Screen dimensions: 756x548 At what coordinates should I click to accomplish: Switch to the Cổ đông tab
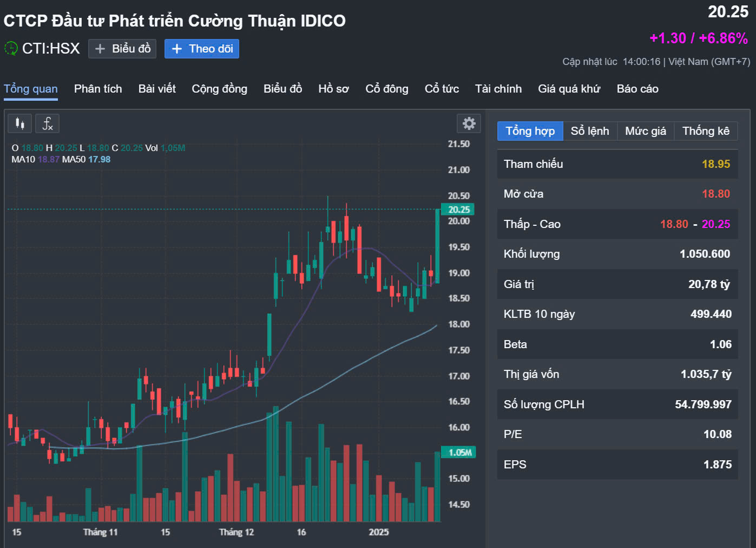(387, 89)
